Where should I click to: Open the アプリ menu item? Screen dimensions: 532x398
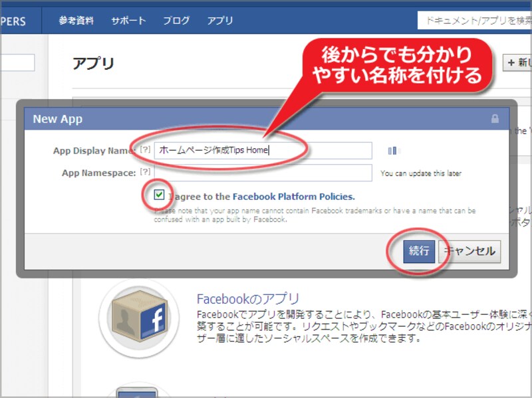pyautogui.click(x=220, y=21)
